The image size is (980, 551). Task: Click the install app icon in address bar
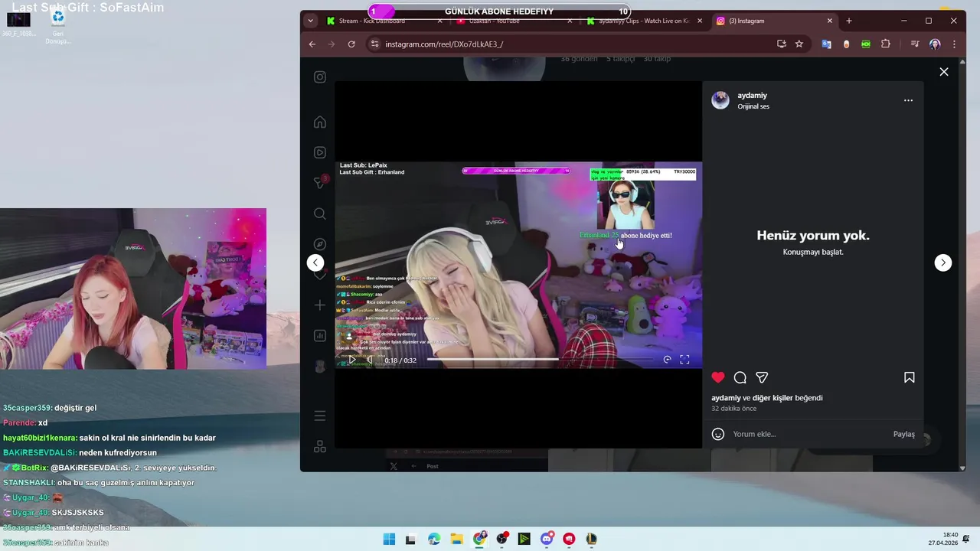click(781, 44)
